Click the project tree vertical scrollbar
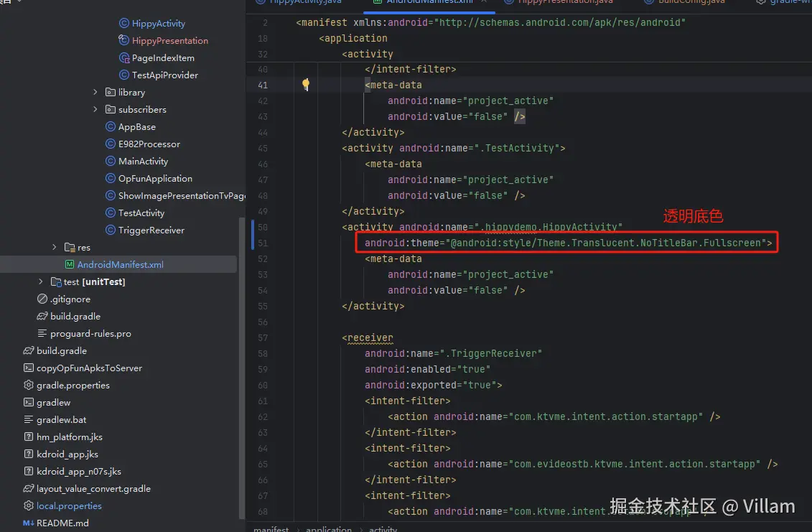 pyautogui.click(x=241, y=368)
